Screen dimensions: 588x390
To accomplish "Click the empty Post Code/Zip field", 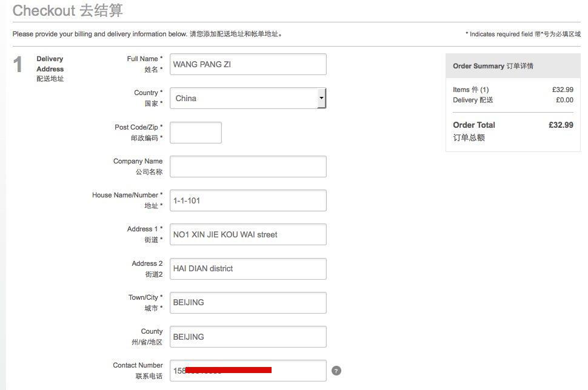I will (x=196, y=133).
